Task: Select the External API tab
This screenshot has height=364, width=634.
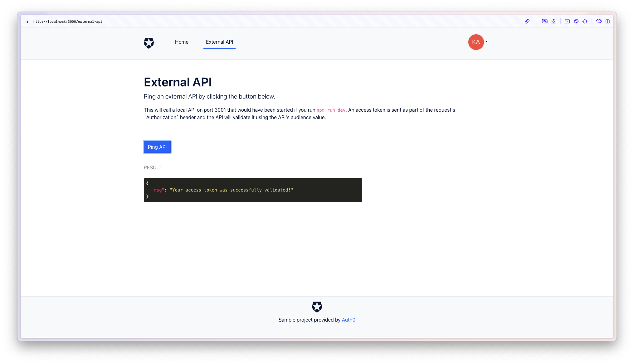Action: tap(219, 42)
